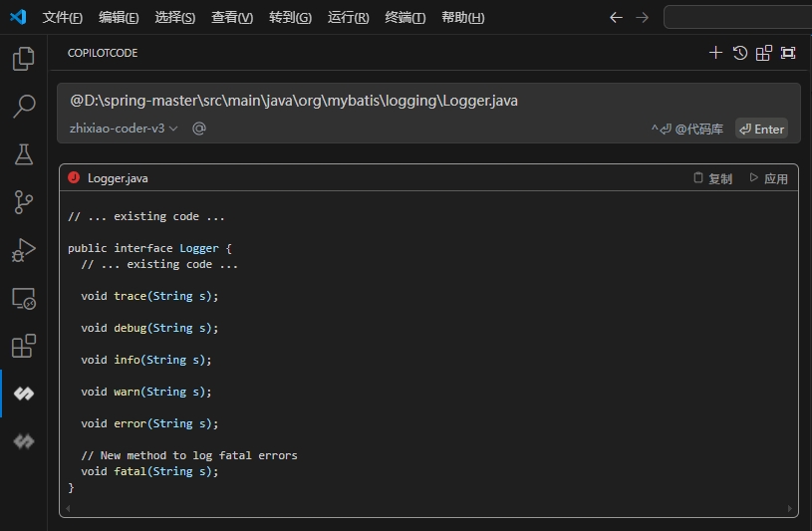Open the Source Control view
The image size is (812, 531).
[x=23, y=202]
